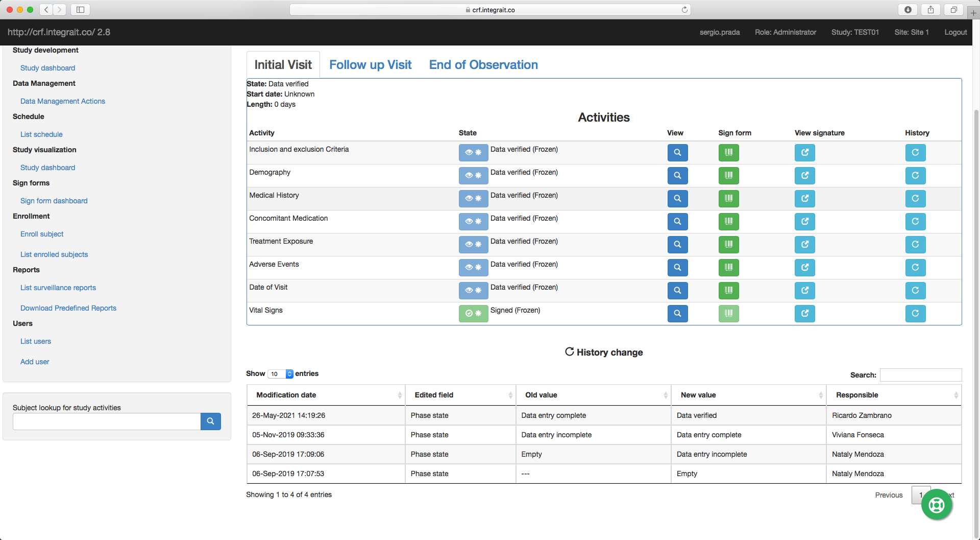Click the Download Predefined Reports link
Viewport: 980px width, 540px height.
point(68,308)
